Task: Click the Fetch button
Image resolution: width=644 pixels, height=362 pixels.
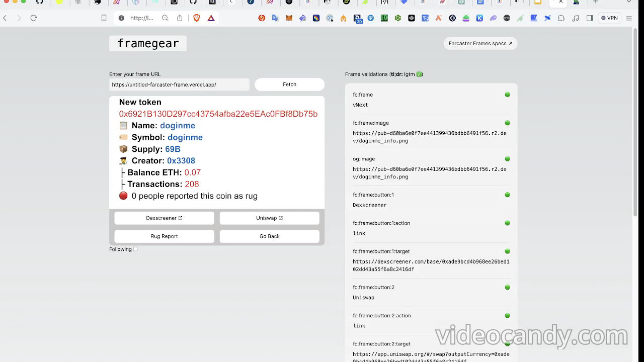Action: click(x=289, y=84)
